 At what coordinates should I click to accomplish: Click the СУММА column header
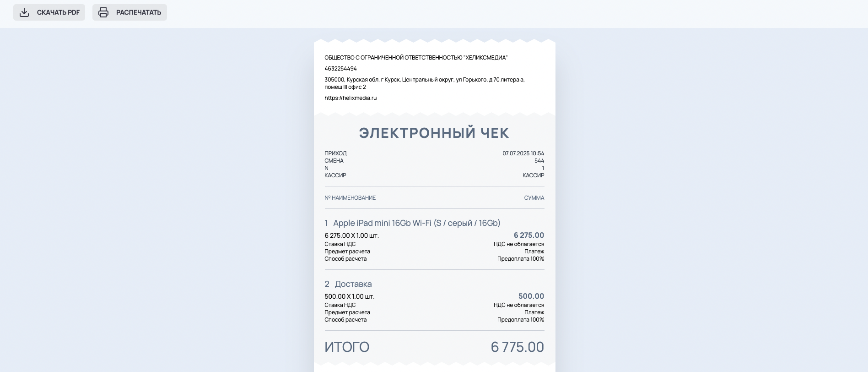534,198
